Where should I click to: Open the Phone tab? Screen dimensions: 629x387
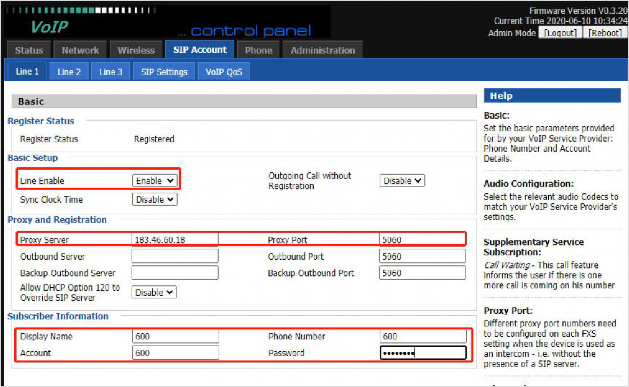[259, 50]
